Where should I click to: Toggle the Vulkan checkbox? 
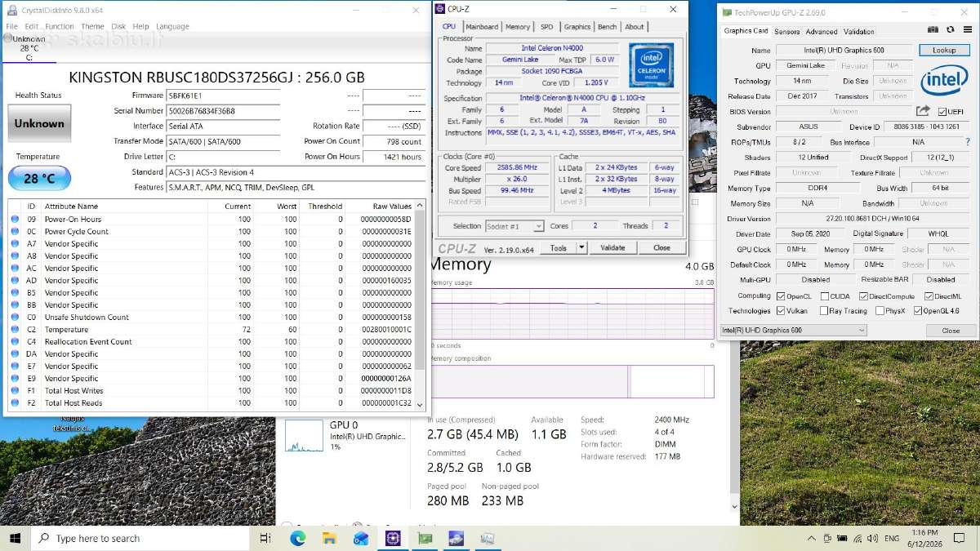pos(781,311)
